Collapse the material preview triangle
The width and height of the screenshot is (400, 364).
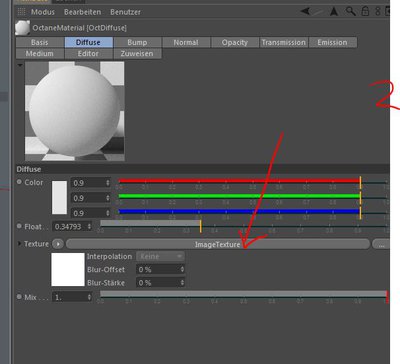coord(20,65)
